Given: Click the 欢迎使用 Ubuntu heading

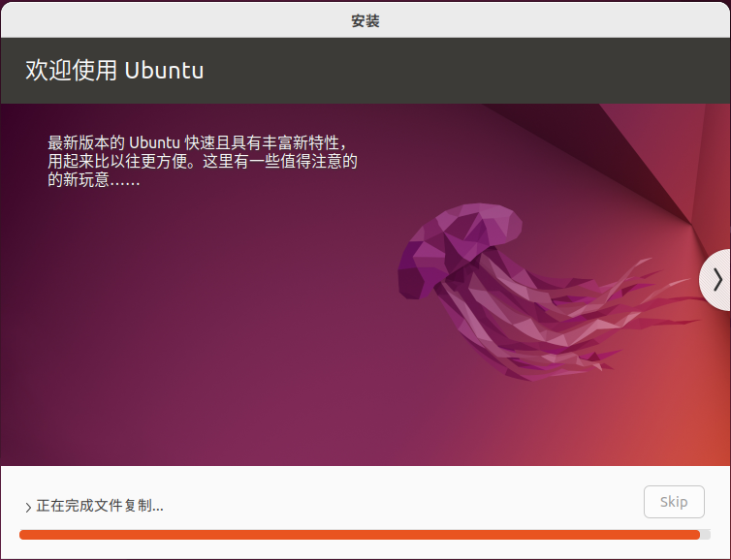Looking at the screenshot, I should tap(114, 71).
